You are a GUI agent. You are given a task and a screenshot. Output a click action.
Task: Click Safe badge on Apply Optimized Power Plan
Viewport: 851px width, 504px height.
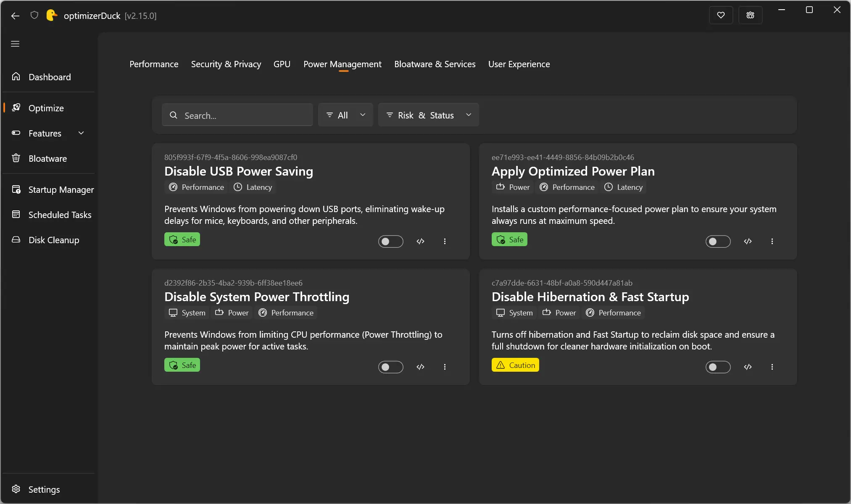(x=509, y=239)
